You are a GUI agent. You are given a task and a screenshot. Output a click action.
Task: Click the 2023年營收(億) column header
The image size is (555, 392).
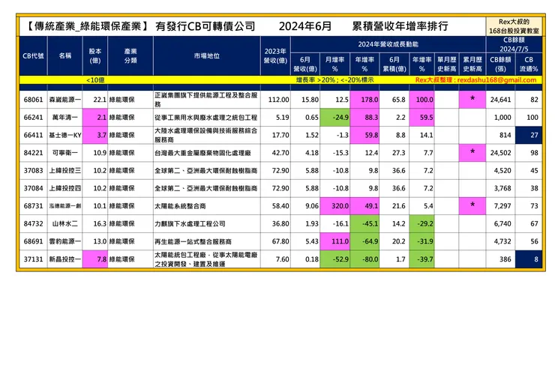click(275, 56)
